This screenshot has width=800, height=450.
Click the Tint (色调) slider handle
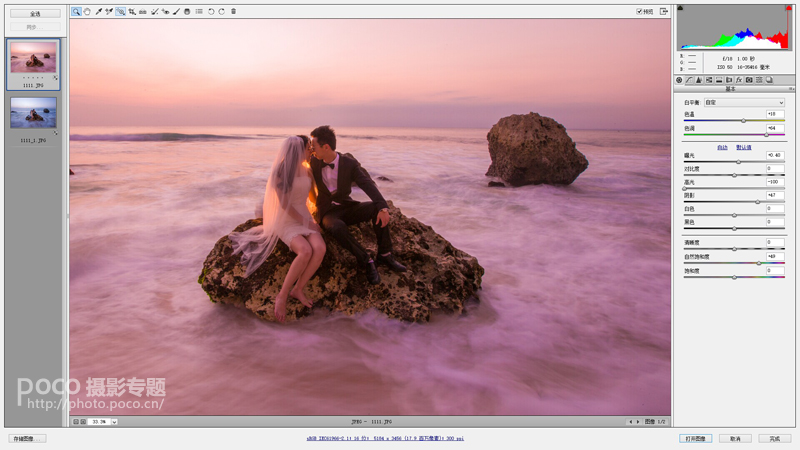pos(766,135)
